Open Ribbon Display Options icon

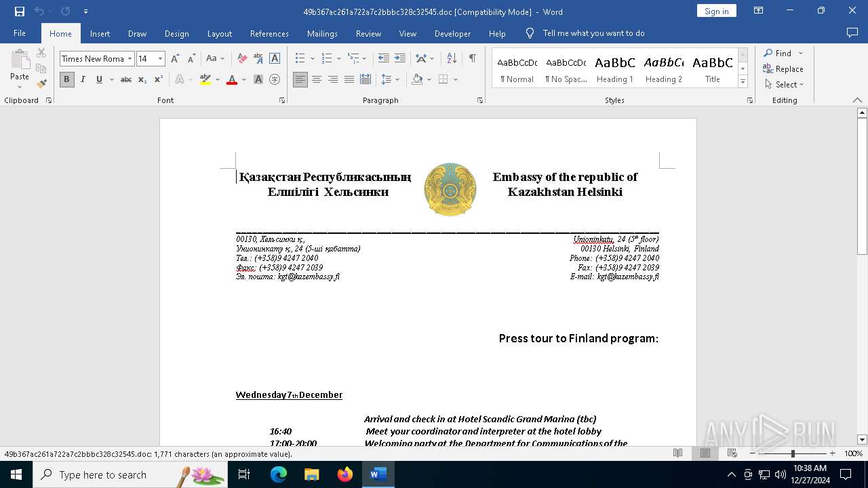759,11
